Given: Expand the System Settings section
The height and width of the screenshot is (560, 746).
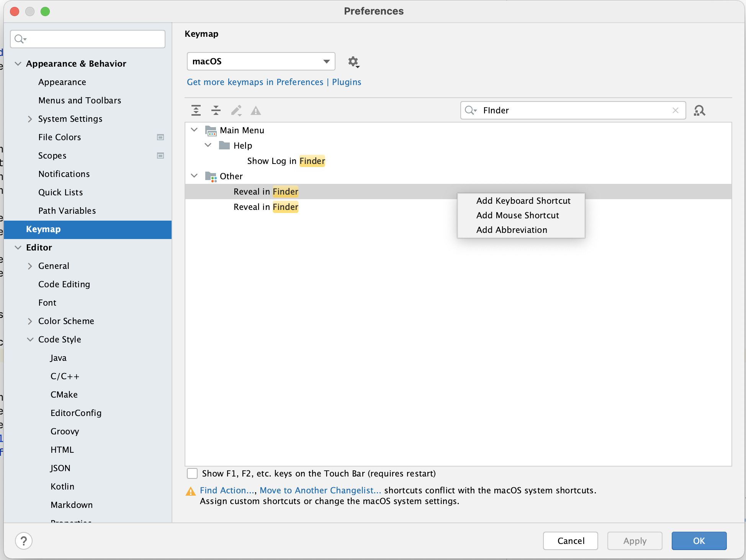Looking at the screenshot, I should point(30,118).
